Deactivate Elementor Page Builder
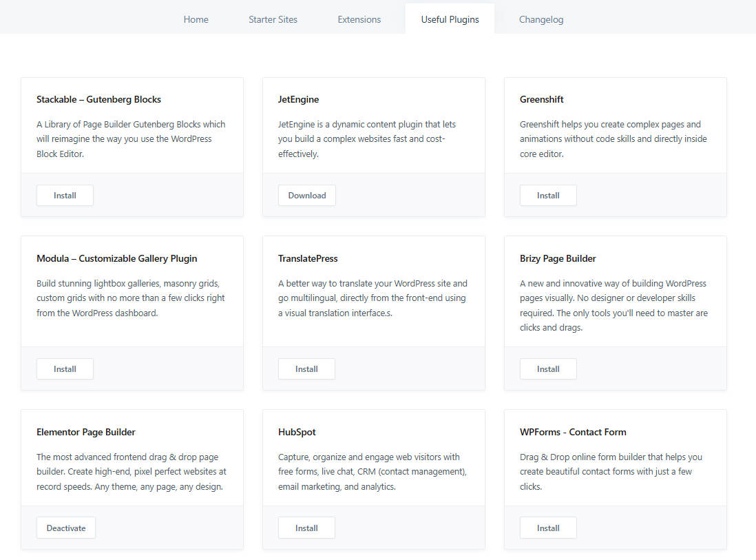756x560 pixels. pyautogui.click(x=66, y=528)
